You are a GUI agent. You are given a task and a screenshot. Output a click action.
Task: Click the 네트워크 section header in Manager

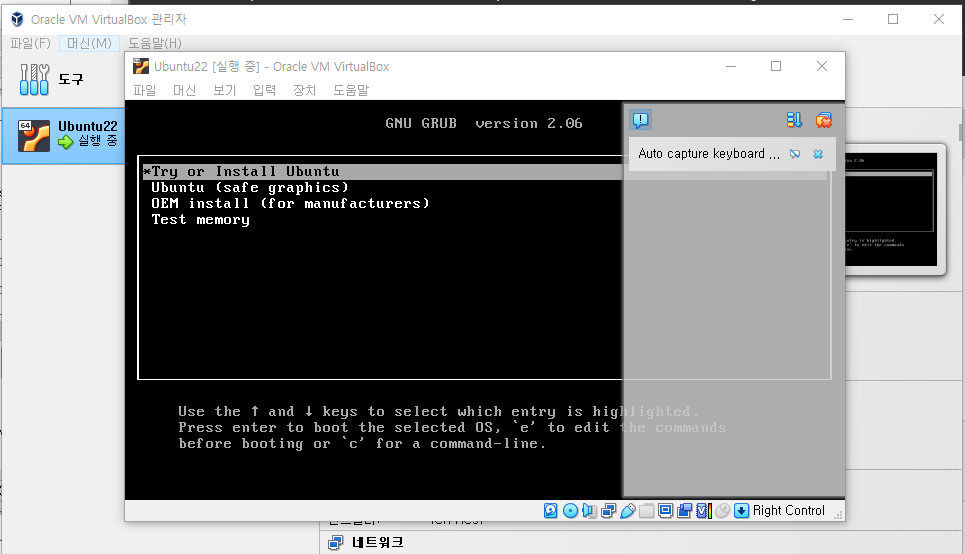[x=377, y=542]
